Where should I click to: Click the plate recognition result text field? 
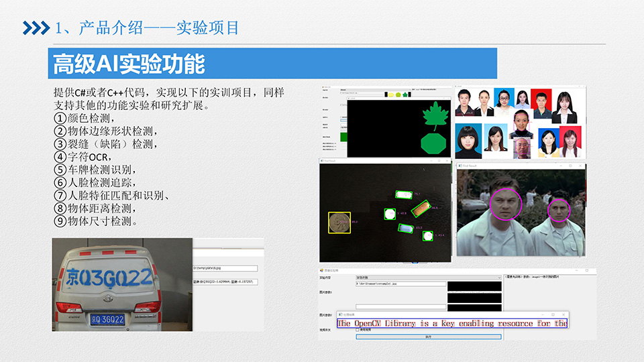(x=225, y=282)
